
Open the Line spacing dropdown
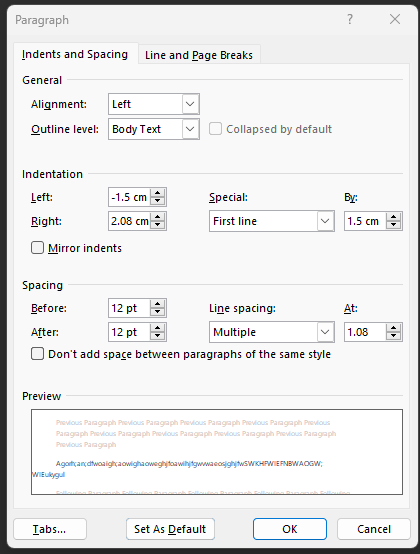[272, 332]
